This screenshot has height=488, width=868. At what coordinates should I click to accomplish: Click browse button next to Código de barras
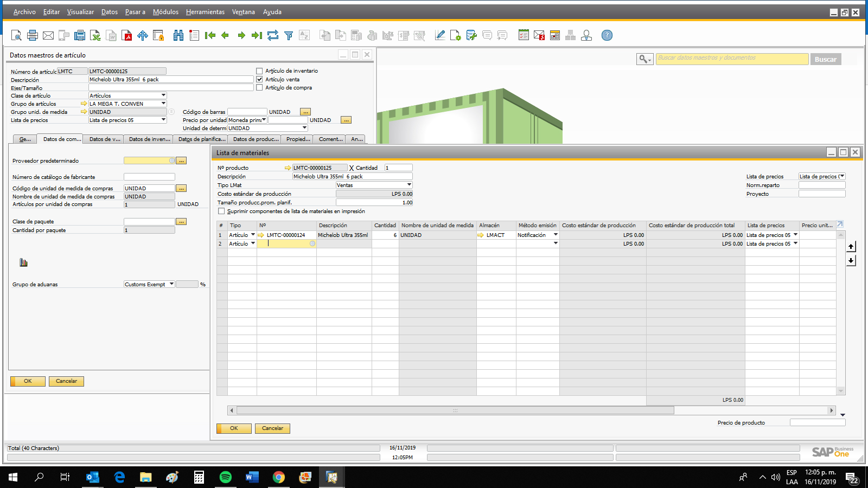click(305, 112)
